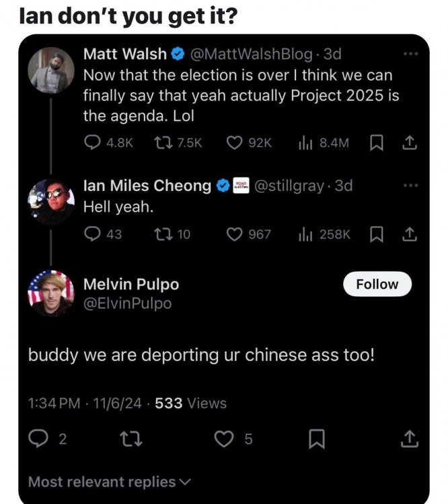Bookmark Melvin Pulpo's tweet
This screenshot has width=448, height=504.
[x=316, y=439]
